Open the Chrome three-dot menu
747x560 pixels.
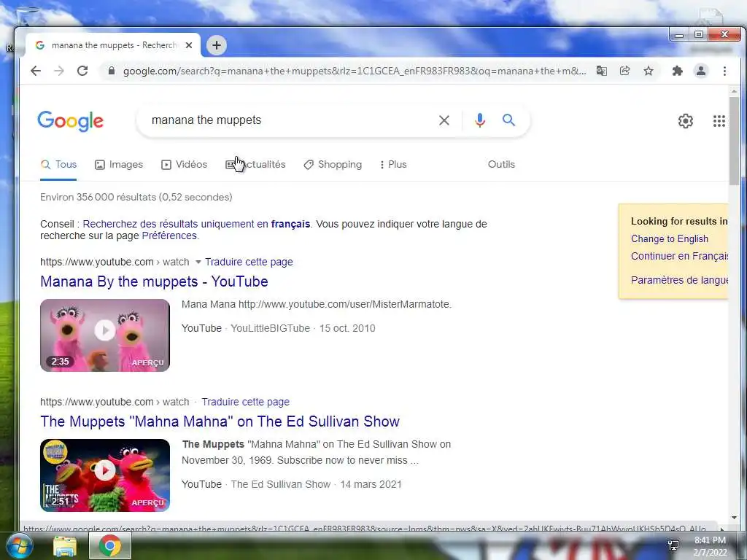(724, 71)
